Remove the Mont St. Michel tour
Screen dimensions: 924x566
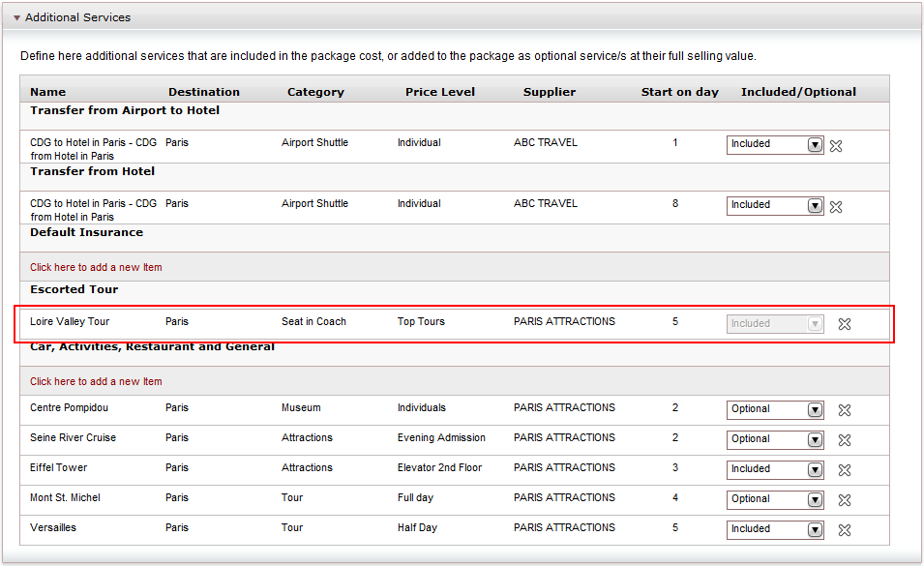(845, 500)
